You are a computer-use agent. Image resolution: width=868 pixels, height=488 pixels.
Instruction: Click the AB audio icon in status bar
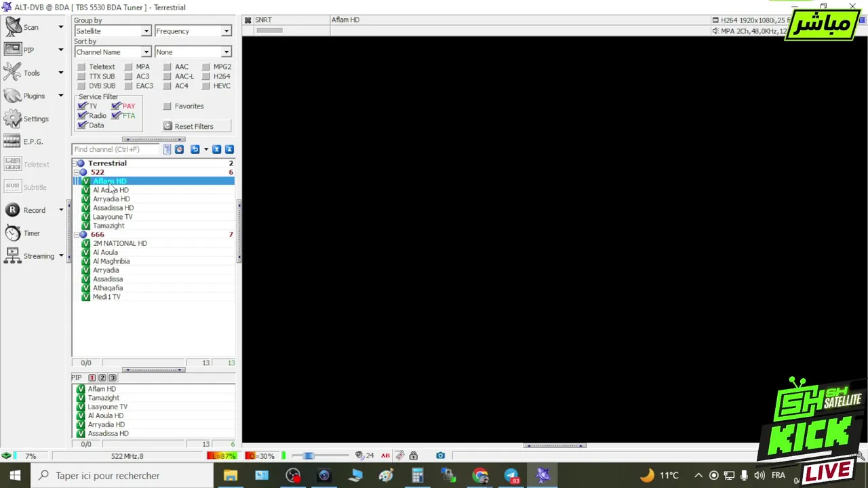(x=385, y=455)
